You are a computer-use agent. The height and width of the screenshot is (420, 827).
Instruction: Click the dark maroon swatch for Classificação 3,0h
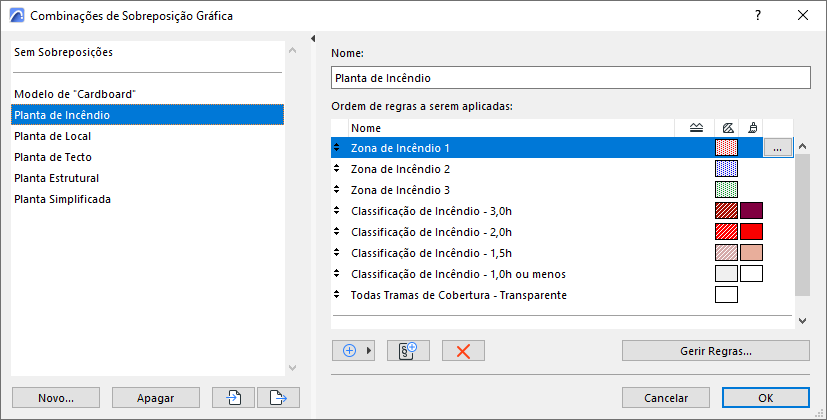(751, 211)
